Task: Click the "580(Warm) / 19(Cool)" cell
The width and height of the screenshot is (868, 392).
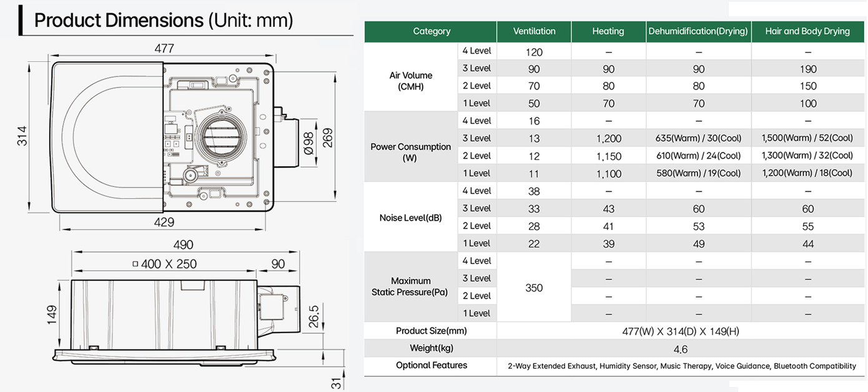Action: click(698, 173)
